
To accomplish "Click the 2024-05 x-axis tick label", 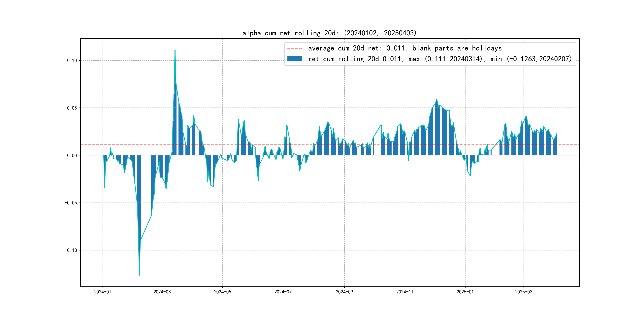I will click(x=222, y=292).
